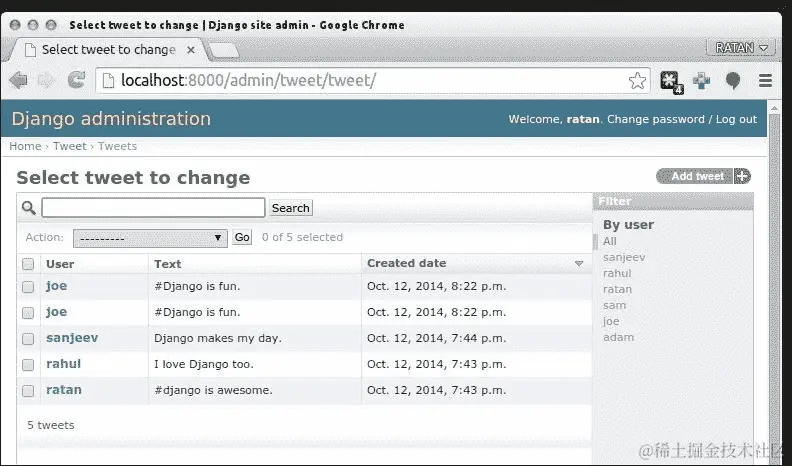
Task: Sort by the User column header
Action: point(60,264)
